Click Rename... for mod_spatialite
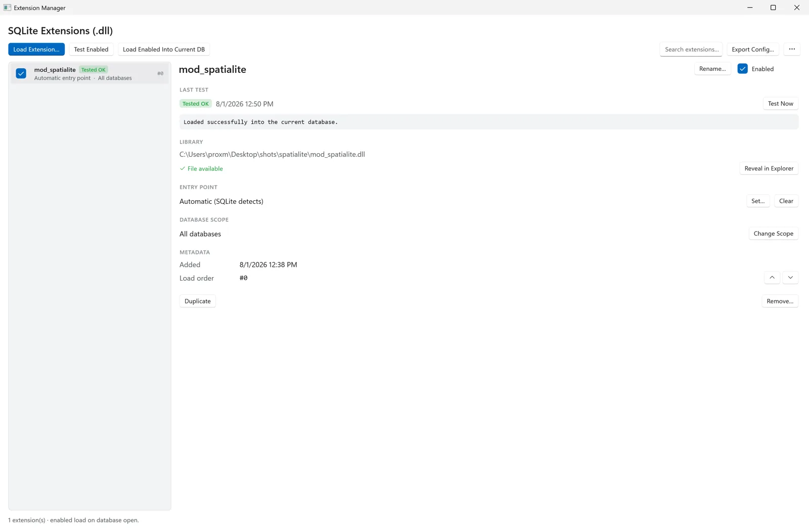The image size is (809, 532). point(712,69)
